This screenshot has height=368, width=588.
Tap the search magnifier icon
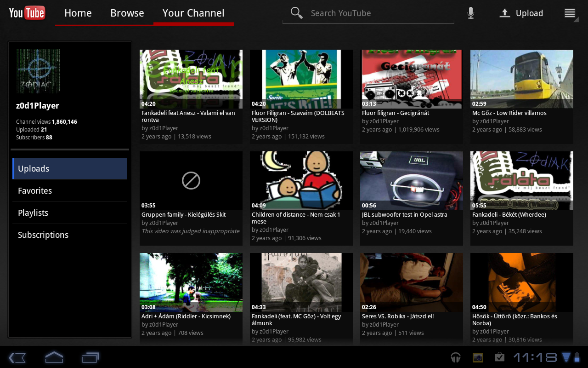coord(297,13)
